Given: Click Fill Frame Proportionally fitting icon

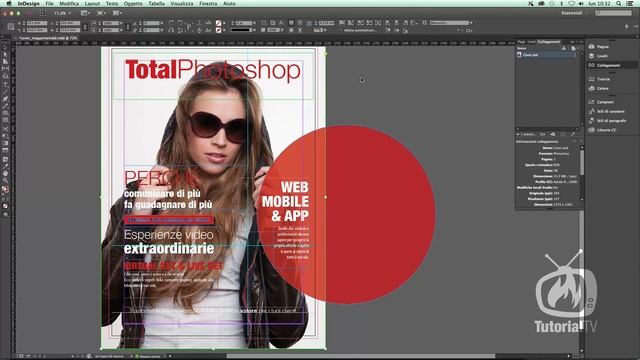Looking at the screenshot, I should click(x=342, y=23).
